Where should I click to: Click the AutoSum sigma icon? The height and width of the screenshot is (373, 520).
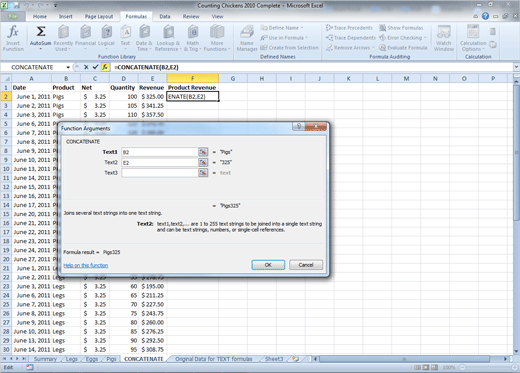click(41, 32)
